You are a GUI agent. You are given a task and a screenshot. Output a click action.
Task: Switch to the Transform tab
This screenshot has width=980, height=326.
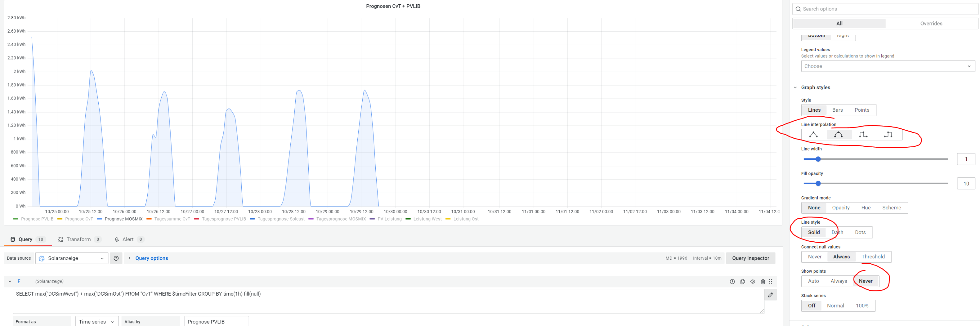(78, 239)
